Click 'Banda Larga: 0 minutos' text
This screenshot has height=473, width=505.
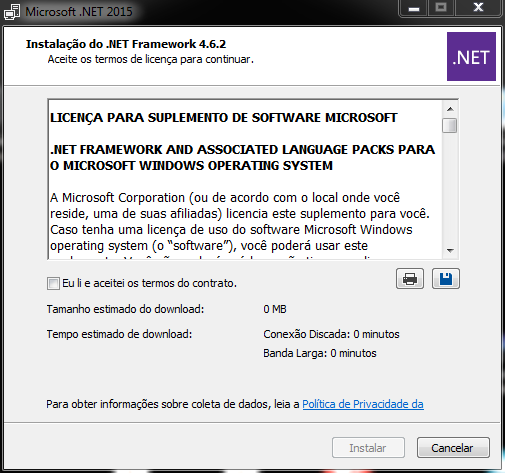320,353
